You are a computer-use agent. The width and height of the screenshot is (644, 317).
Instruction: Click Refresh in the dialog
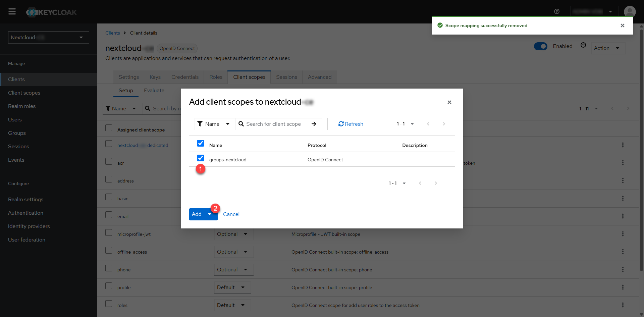(351, 124)
